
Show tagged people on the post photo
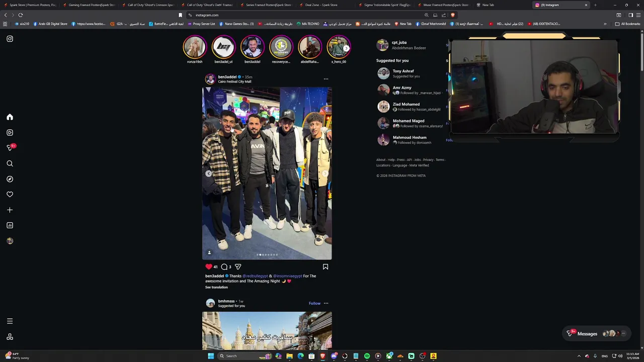coord(209,252)
